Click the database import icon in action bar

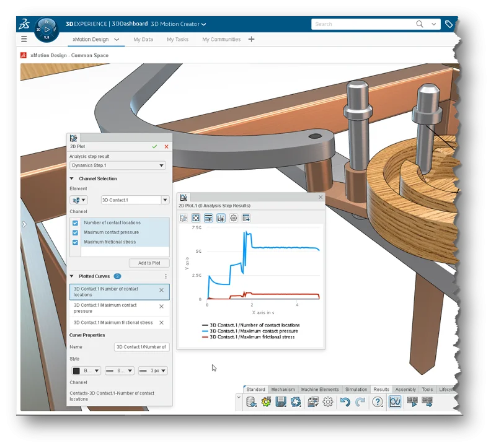pyautogui.click(x=251, y=402)
